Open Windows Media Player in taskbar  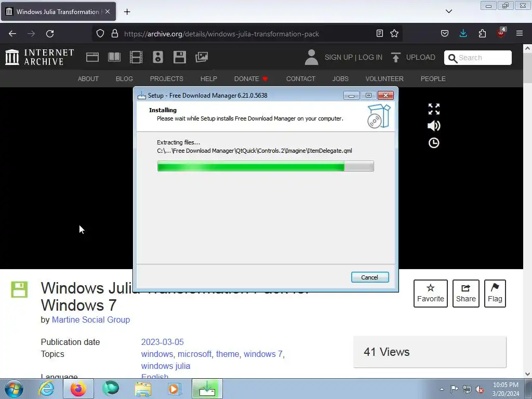pos(175,389)
